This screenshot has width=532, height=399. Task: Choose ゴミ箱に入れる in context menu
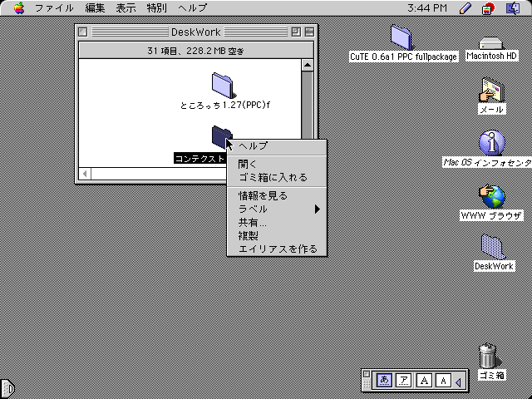[277, 177]
